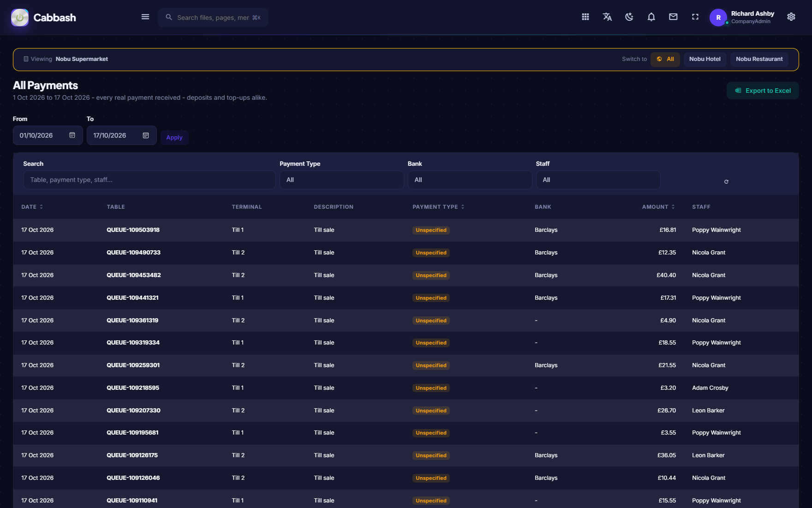Click amount £26.70
The width and height of the screenshot is (812, 508).
click(x=667, y=411)
